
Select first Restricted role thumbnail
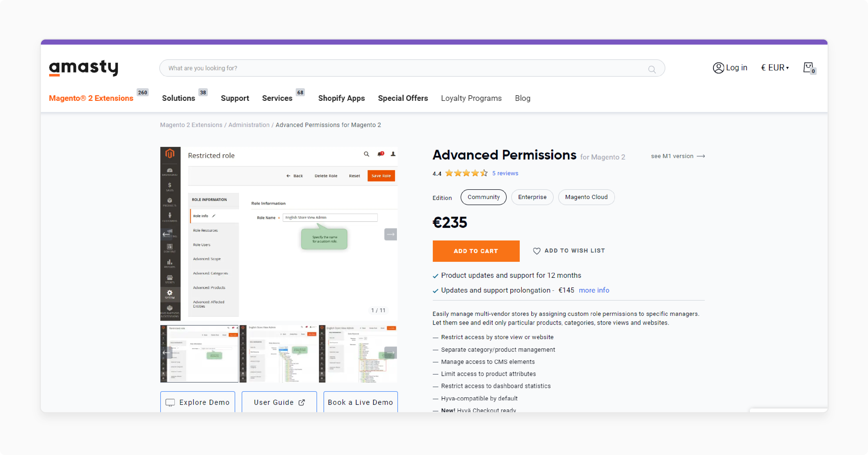tap(199, 353)
